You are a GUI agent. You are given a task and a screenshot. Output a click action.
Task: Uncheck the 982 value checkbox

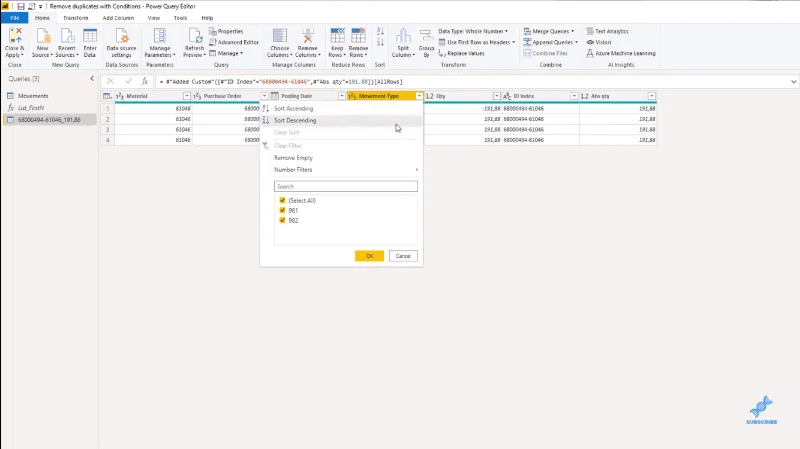[x=282, y=220]
